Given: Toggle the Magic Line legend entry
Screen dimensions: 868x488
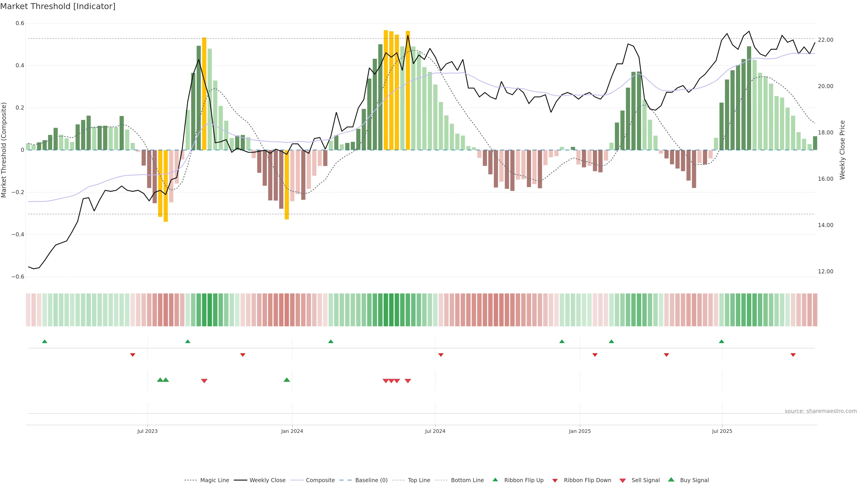Looking at the screenshot, I should point(214,480).
